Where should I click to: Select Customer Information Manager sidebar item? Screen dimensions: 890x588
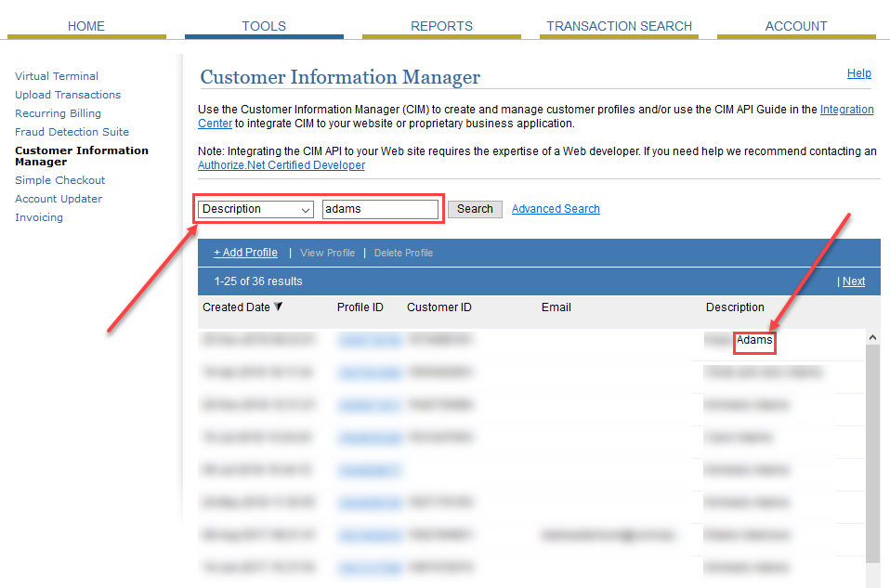(82, 156)
